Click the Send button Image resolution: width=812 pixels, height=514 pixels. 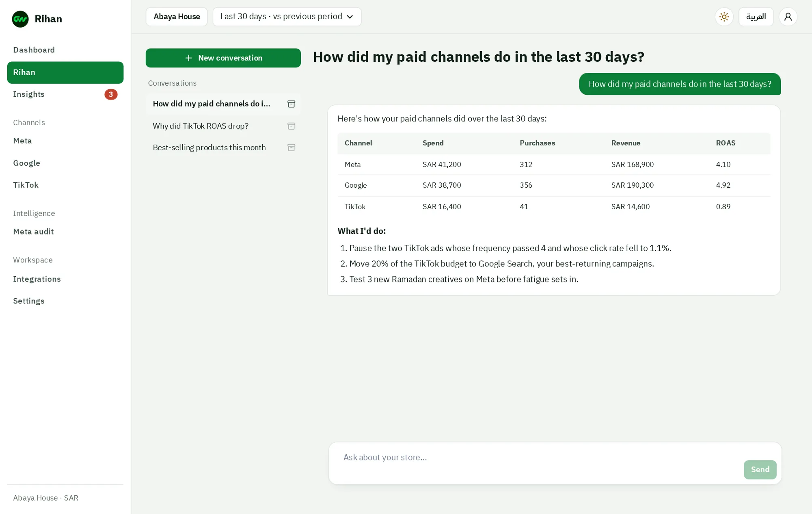(760, 470)
